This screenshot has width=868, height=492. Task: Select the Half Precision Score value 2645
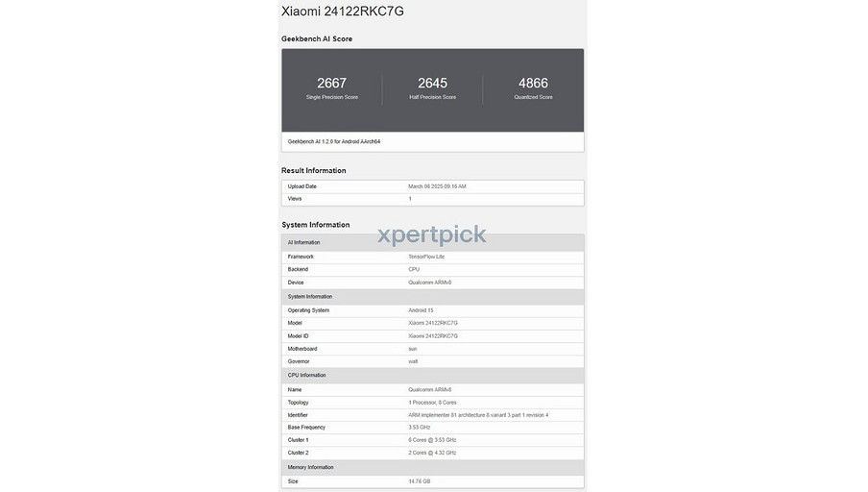coord(432,84)
